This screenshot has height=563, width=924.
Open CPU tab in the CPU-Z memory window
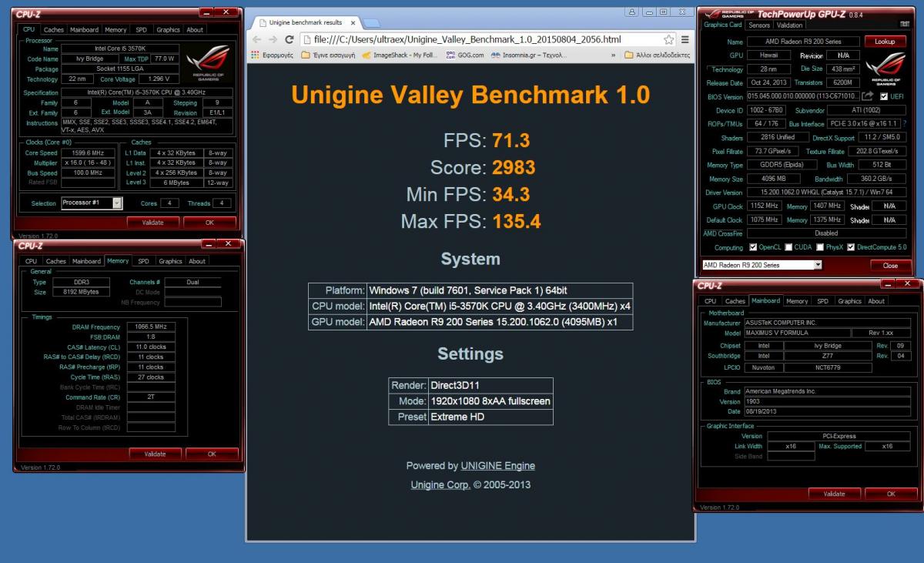pyautogui.click(x=31, y=261)
